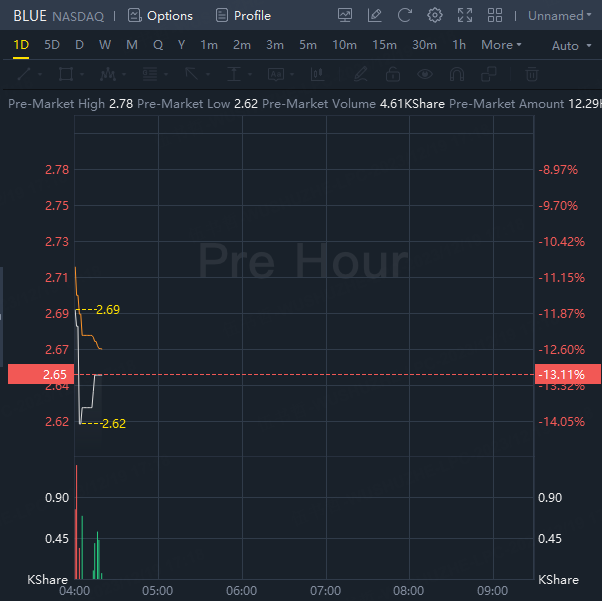The width and height of the screenshot is (602, 601).
Task: Open the drawing pencil tool icon
Action: (x=374, y=16)
